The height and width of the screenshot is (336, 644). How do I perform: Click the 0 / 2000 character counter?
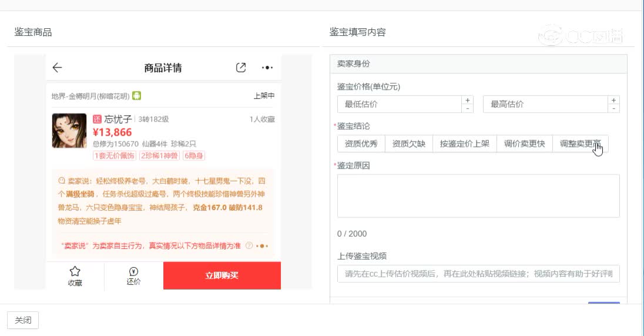pos(352,234)
